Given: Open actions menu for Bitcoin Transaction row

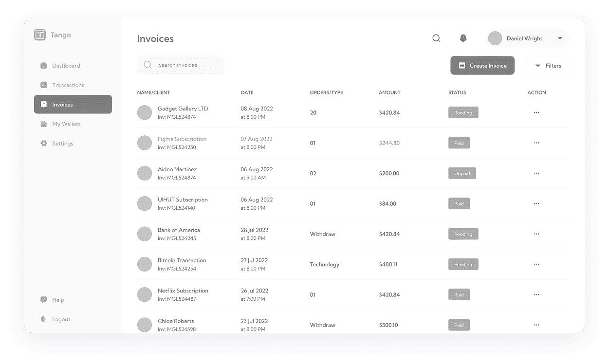Looking at the screenshot, I should 536,264.
